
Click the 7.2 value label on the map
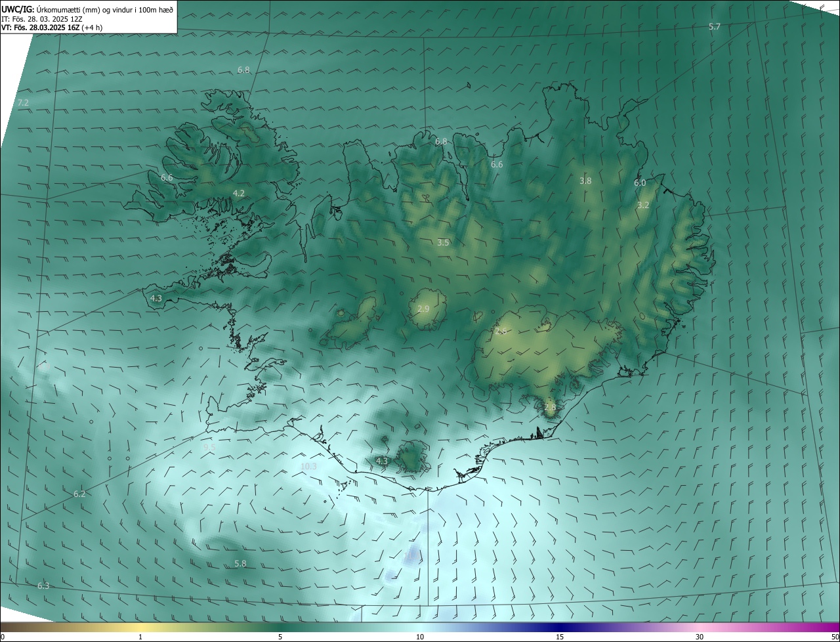tap(23, 102)
